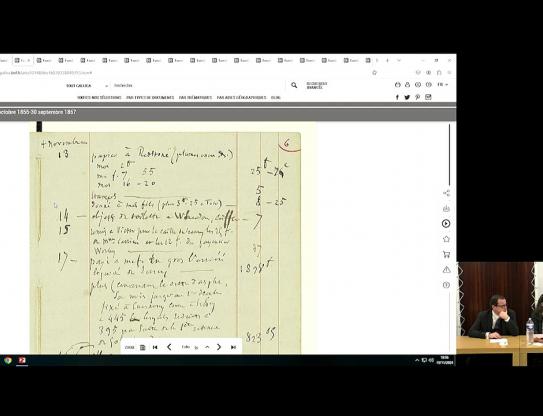This screenshot has width=543, height=416.
Task: Click the share icon in viewer sidebar
Action: (x=446, y=193)
